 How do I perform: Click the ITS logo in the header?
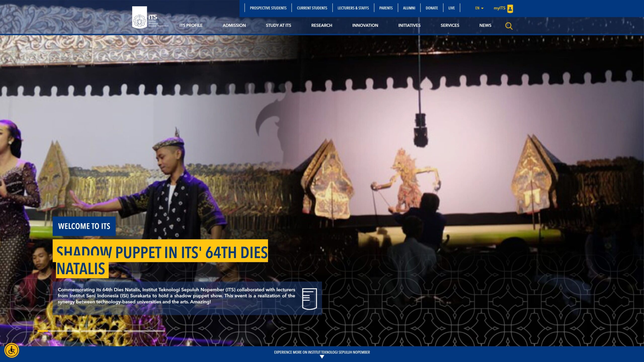pos(150,18)
